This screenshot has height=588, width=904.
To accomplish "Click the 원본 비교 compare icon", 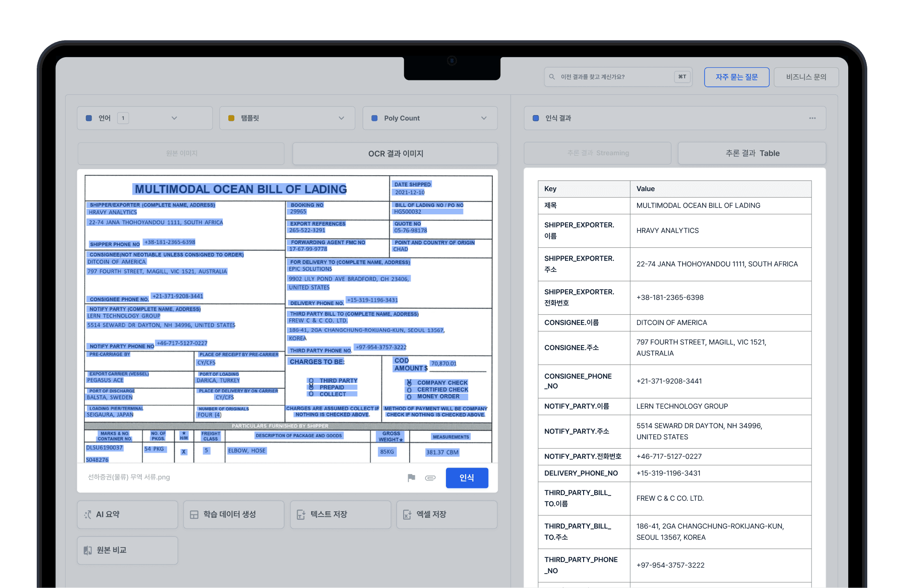I will click(x=87, y=550).
